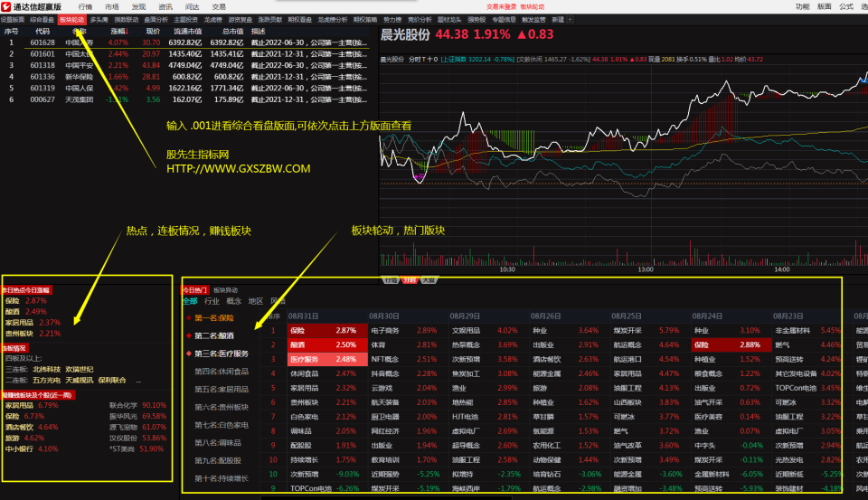Switch to the 盘面分析 tab
The width and height of the screenshot is (868, 500).
point(156,19)
